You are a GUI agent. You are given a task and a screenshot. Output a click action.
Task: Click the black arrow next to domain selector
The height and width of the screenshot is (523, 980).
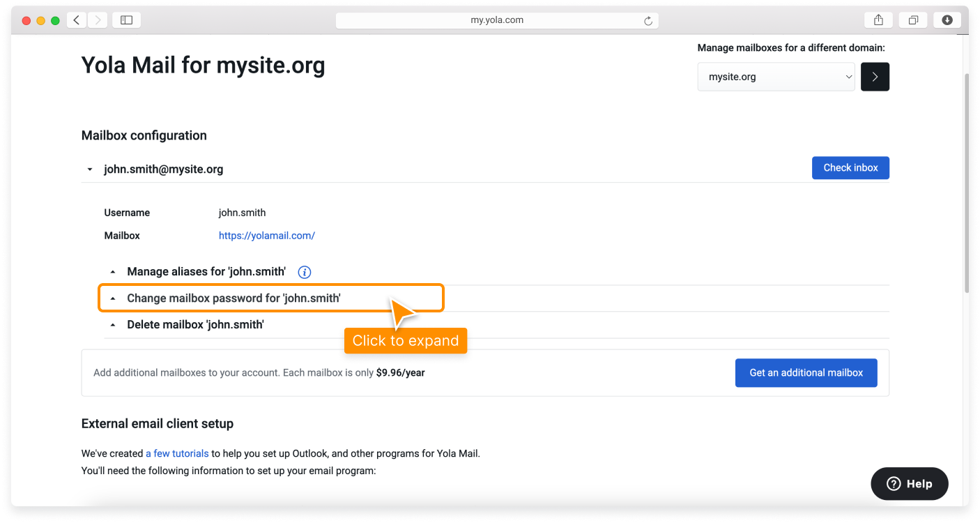(x=875, y=77)
